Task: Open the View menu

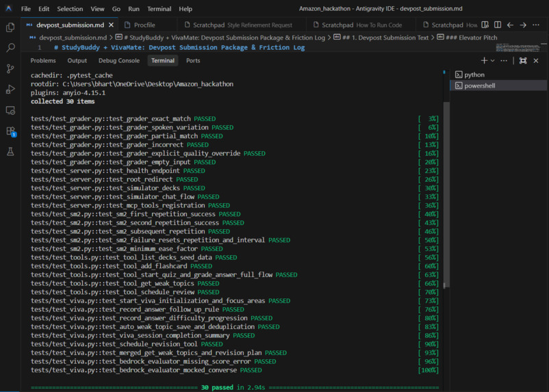Action: click(97, 9)
